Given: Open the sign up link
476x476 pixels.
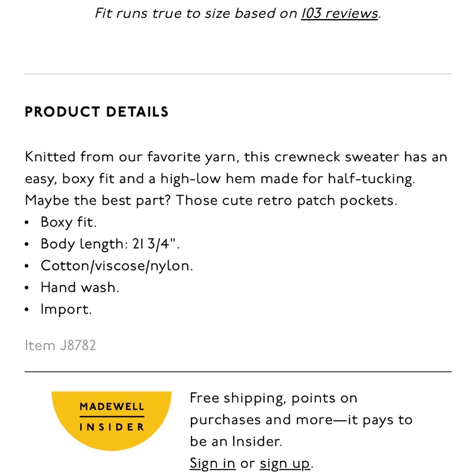Looking at the screenshot, I should (x=284, y=463).
